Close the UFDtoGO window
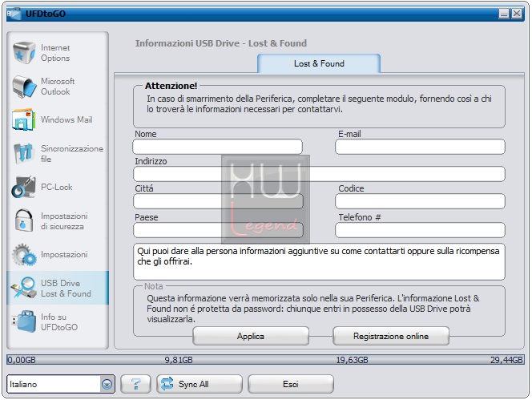 point(517,14)
